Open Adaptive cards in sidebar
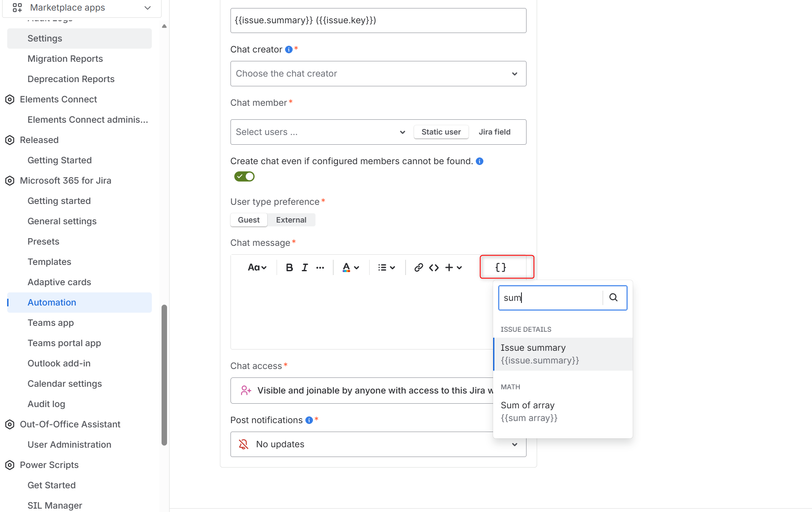This screenshot has height=512, width=812. [59, 282]
